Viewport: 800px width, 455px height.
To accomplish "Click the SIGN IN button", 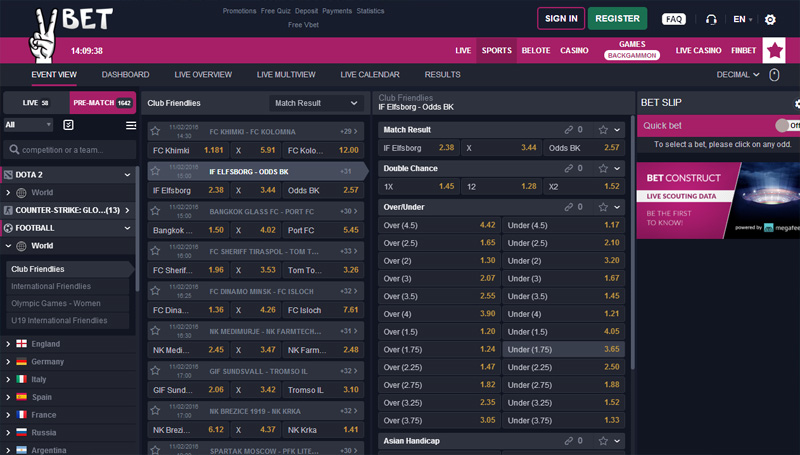I will coord(561,19).
